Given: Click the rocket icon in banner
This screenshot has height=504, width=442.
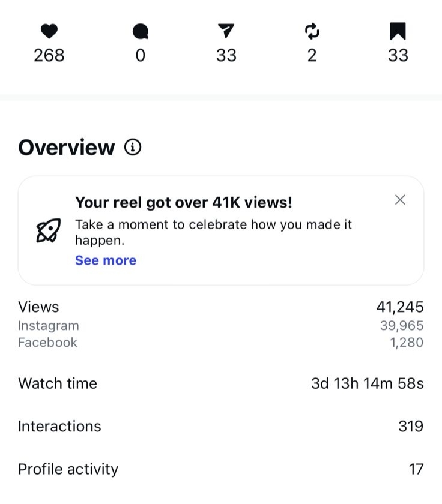Looking at the screenshot, I should [x=49, y=230].
